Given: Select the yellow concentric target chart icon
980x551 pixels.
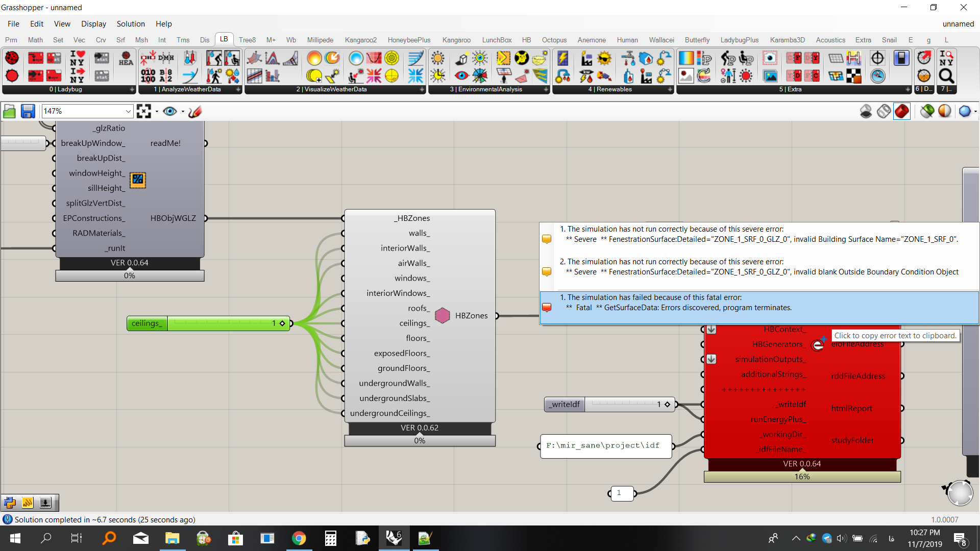Looking at the screenshot, I should click(391, 58).
